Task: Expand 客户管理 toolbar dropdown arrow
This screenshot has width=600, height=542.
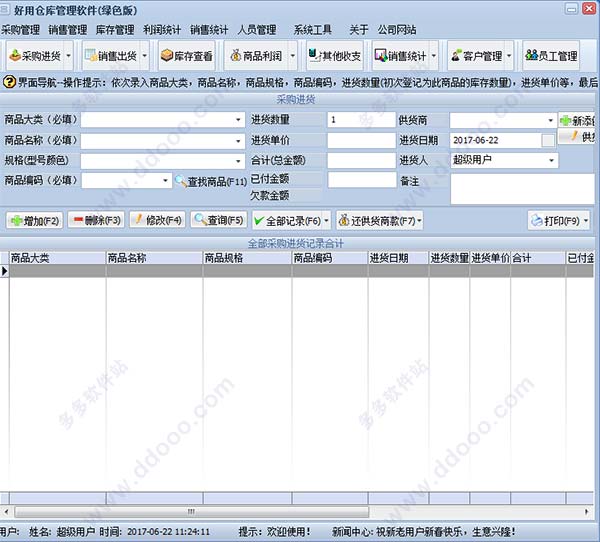Action: pos(509,56)
